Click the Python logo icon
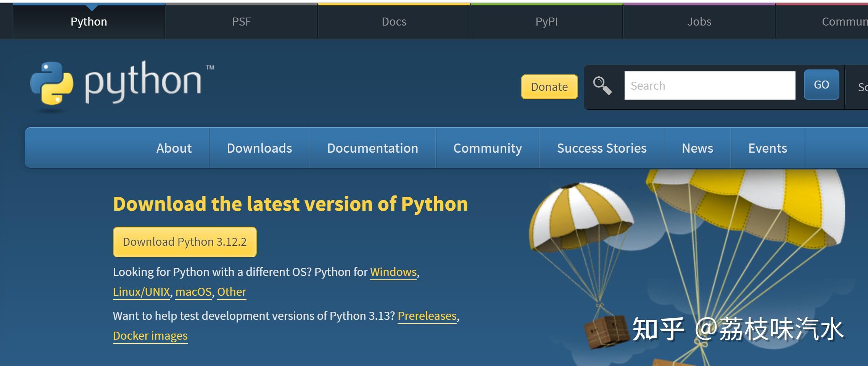This screenshot has height=366, width=868. click(x=52, y=83)
